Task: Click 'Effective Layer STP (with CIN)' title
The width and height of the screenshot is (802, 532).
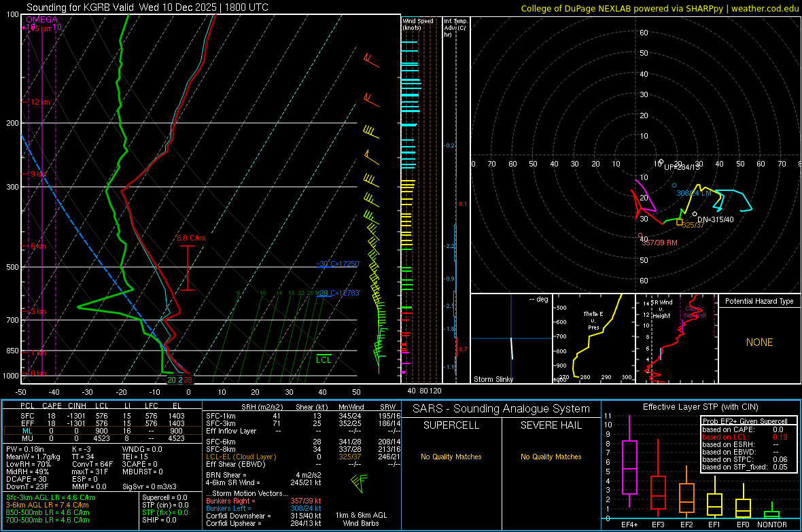Action: (700, 407)
